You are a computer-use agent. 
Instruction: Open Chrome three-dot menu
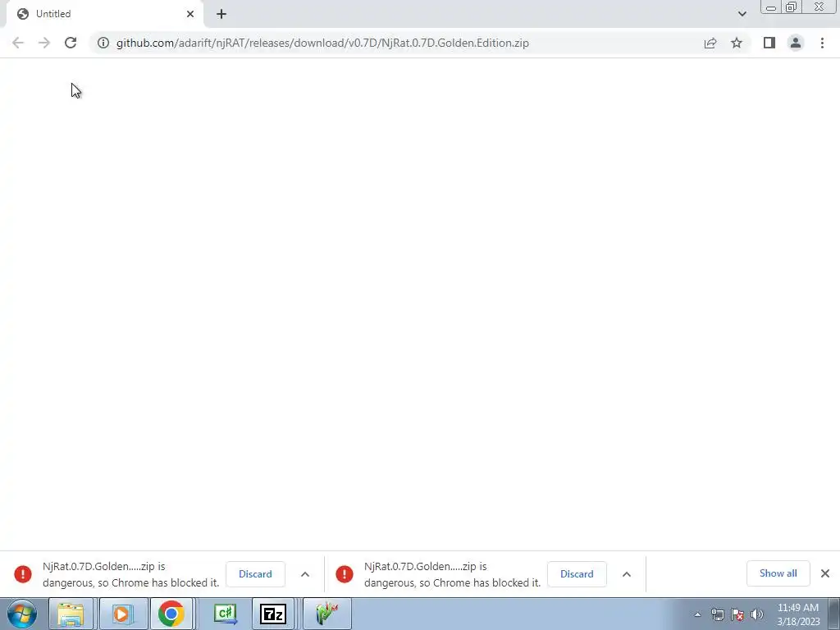(x=822, y=43)
